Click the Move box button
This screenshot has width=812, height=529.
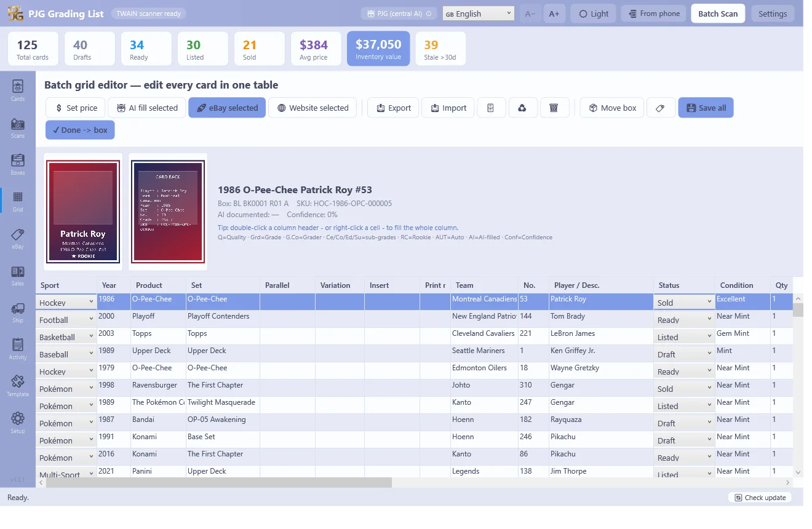pyautogui.click(x=612, y=108)
